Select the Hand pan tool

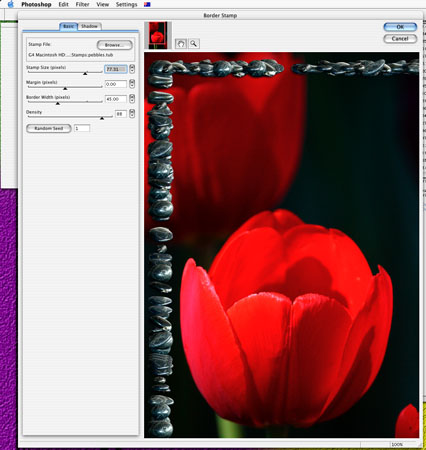pyautogui.click(x=181, y=44)
